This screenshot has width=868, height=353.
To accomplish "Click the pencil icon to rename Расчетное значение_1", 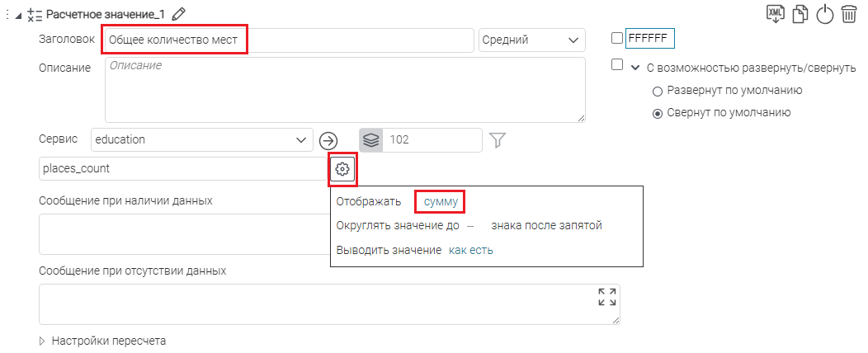I will pyautogui.click(x=179, y=13).
